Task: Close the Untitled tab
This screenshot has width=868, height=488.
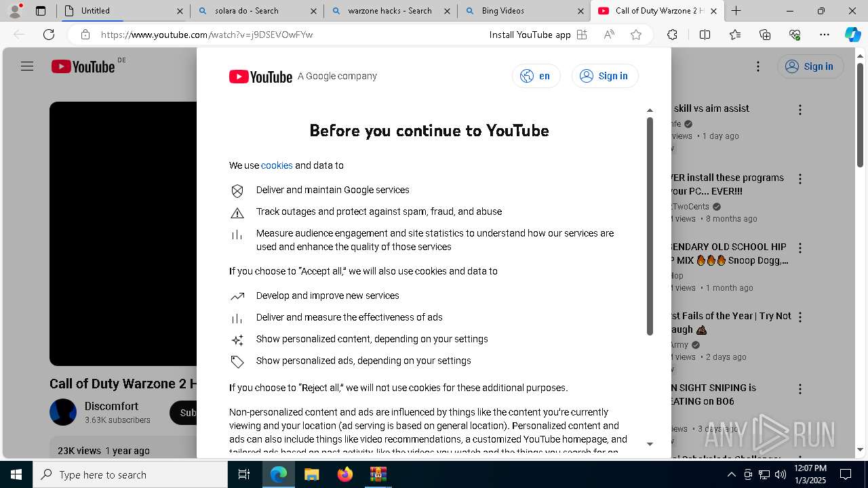Action: pos(180,11)
